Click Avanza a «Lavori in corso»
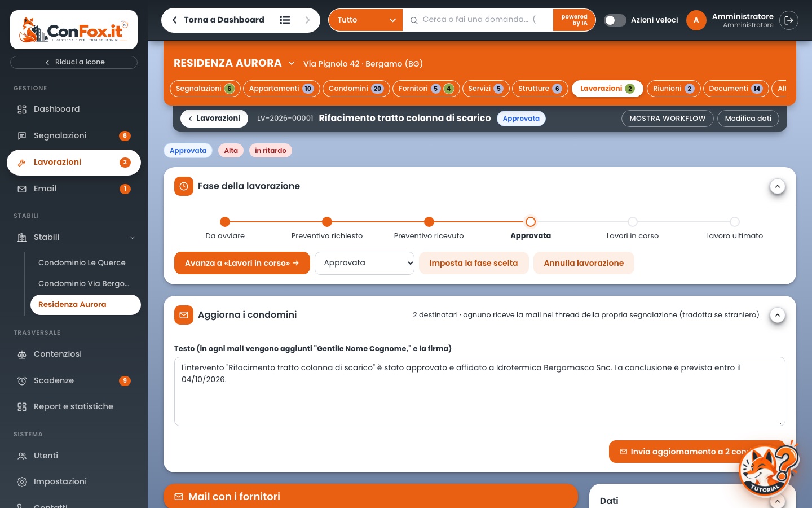 click(242, 263)
